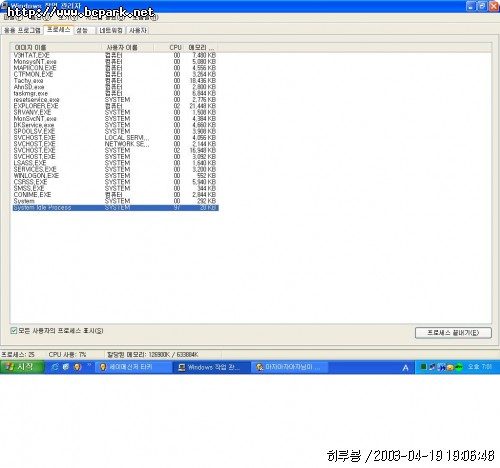Select the MonSvcNT.exe process row

click(115, 119)
